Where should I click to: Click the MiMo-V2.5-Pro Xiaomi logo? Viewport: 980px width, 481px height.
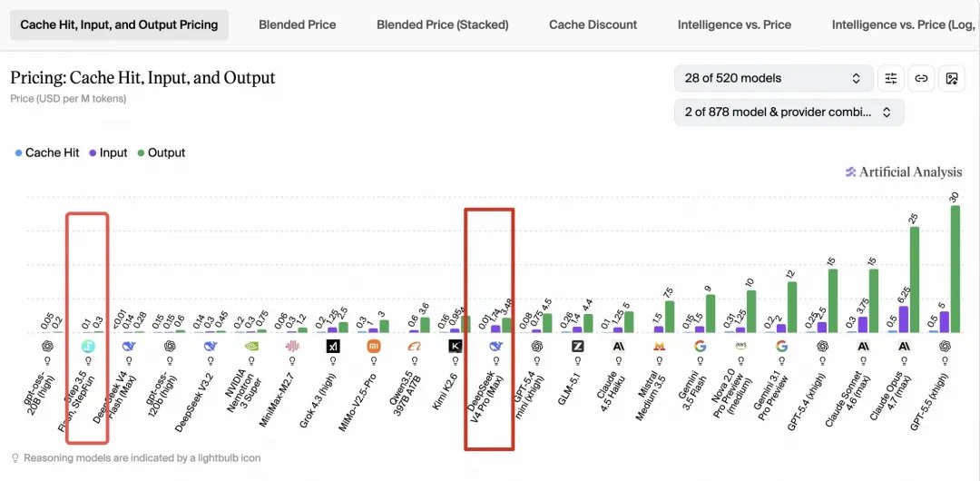click(x=374, y=346)
